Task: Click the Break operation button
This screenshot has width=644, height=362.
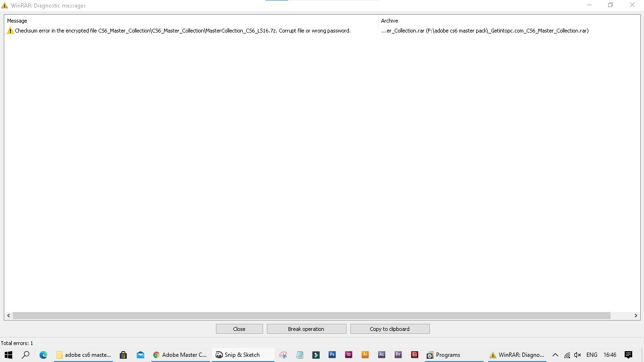Action: pyautogui.click(x=306, y=329)
